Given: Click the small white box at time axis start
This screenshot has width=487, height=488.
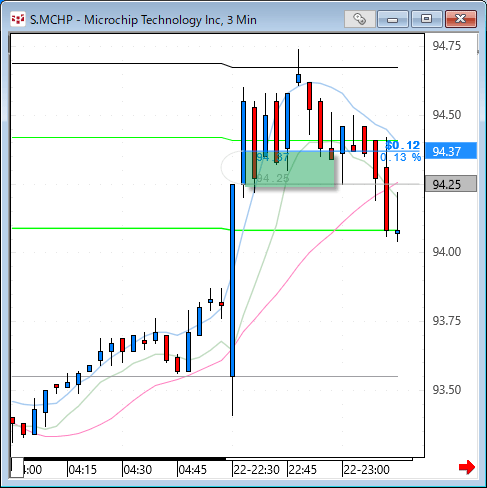Looking at the screenshot, I should 17,467.
